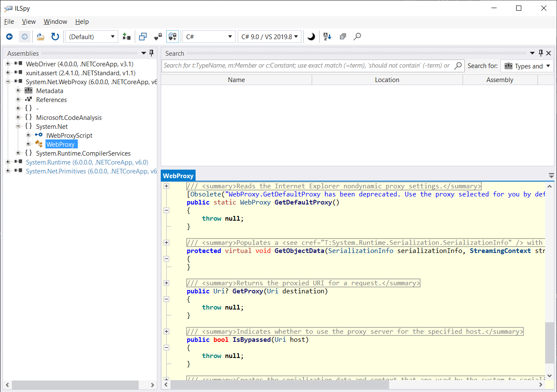Open an assembly using the folder icon
557x392 pixels.
[x=40, y=37]
